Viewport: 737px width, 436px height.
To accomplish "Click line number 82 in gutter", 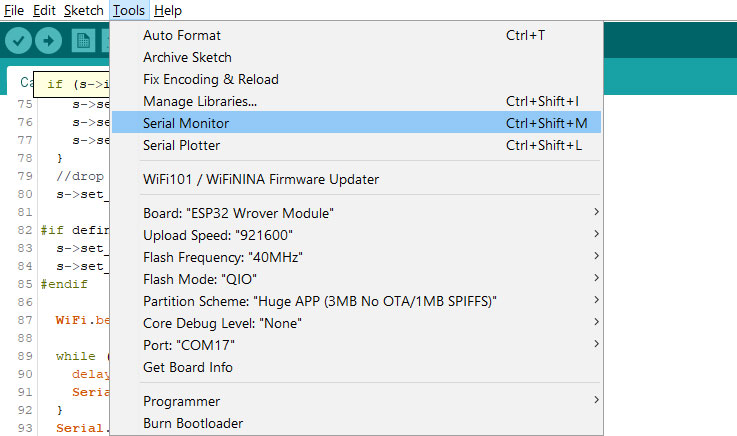I will [x=25, y=230].
